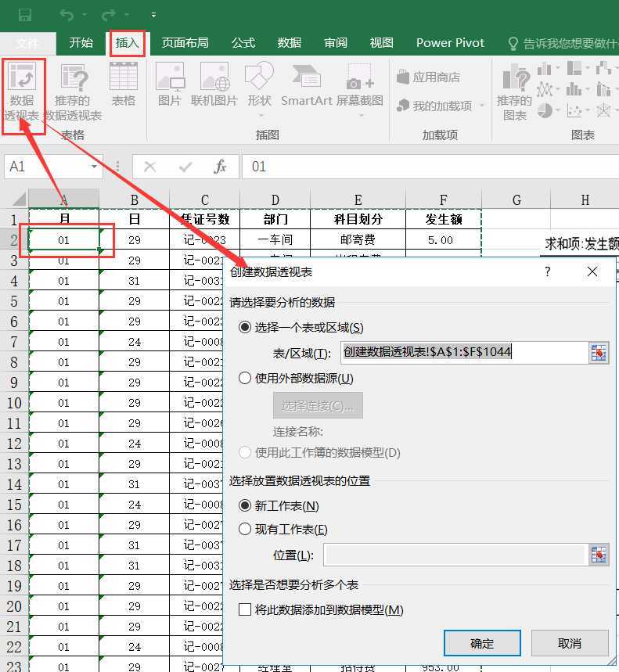Switch to the Power Pivot tab
Screen dimensions: 619x672
[450, 43]
